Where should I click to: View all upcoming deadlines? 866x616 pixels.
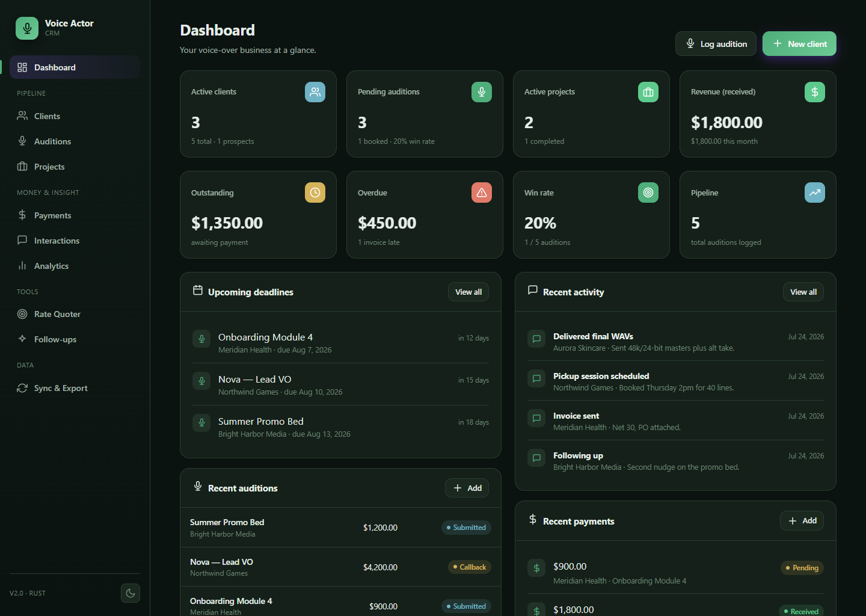click(468, 292)
